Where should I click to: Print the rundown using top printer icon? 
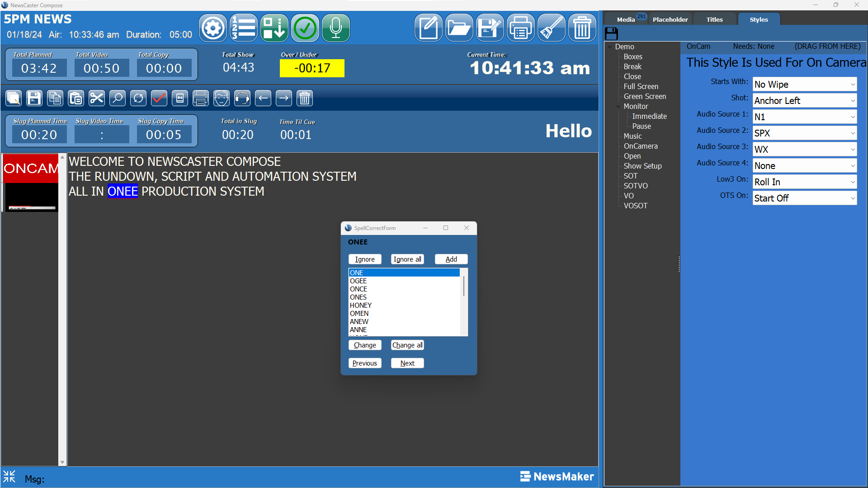521,28
